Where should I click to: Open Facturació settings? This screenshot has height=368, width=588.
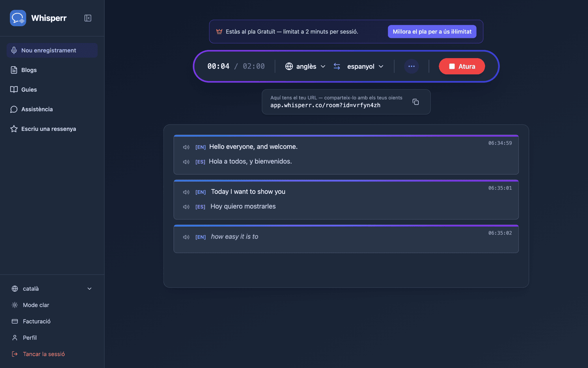point(52,321)
